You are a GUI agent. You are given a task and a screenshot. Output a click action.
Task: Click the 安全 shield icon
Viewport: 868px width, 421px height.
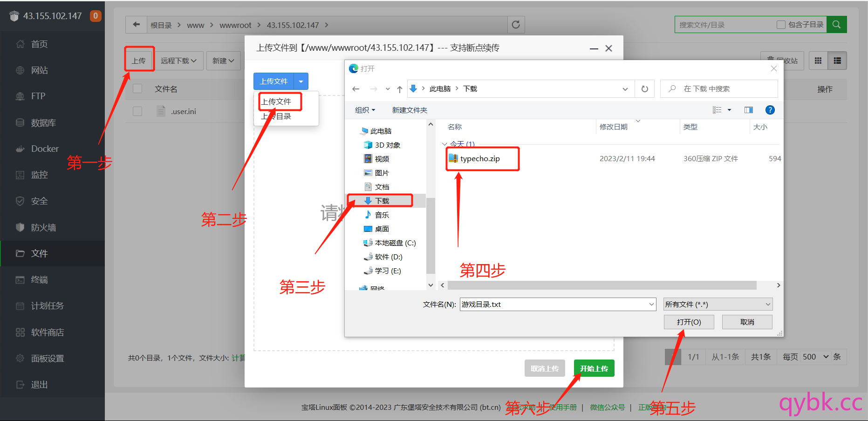20,201
